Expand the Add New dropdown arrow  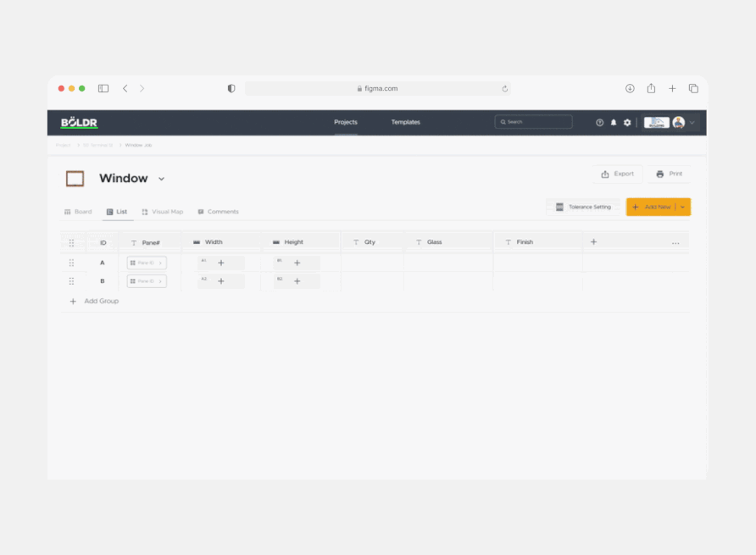click(683, 207)
